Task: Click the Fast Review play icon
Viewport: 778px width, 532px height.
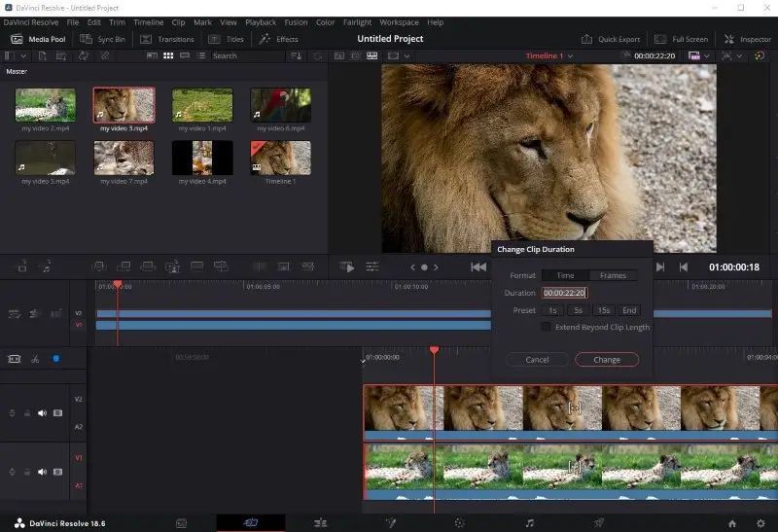Action: click(x=347, y=267)
